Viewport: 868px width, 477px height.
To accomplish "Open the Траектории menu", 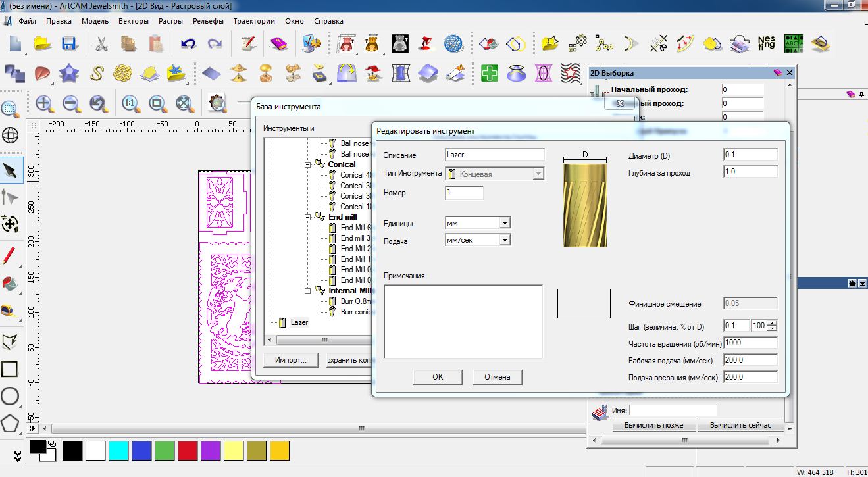I will pyautogui.click(x=254, y=21).
